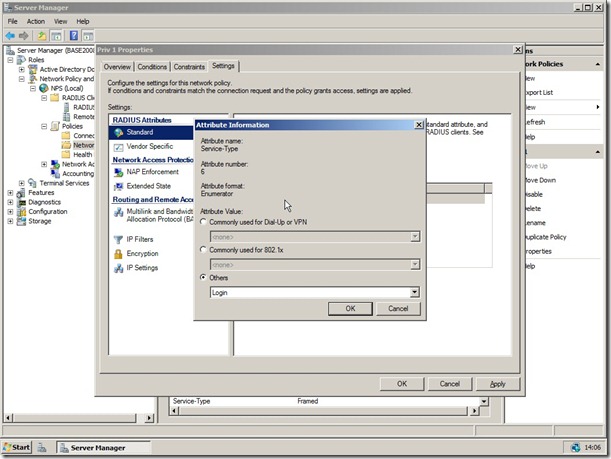The height and width of the screenshot is (459, 611).
Task: Collapse the Network Policy and Access node
Action: tap(22, 79)
